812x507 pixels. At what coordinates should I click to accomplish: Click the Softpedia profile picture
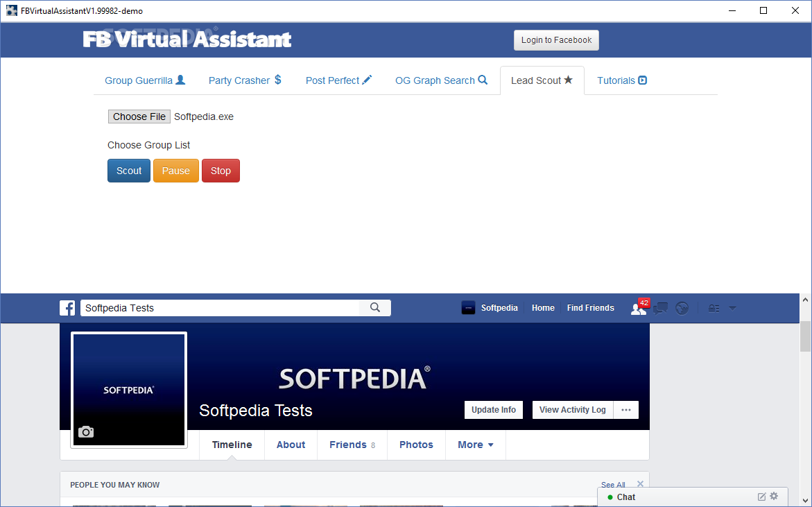pos(129,390)
